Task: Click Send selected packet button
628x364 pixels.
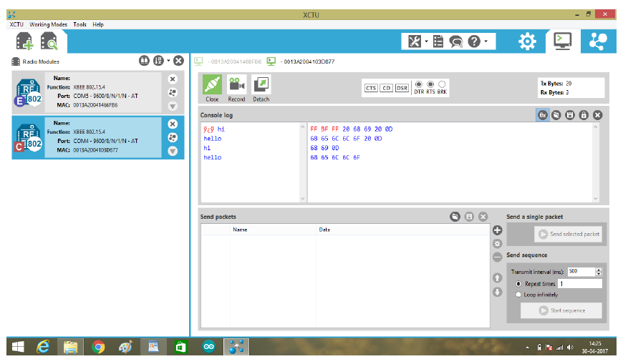Action: click(x=569, y=234)
